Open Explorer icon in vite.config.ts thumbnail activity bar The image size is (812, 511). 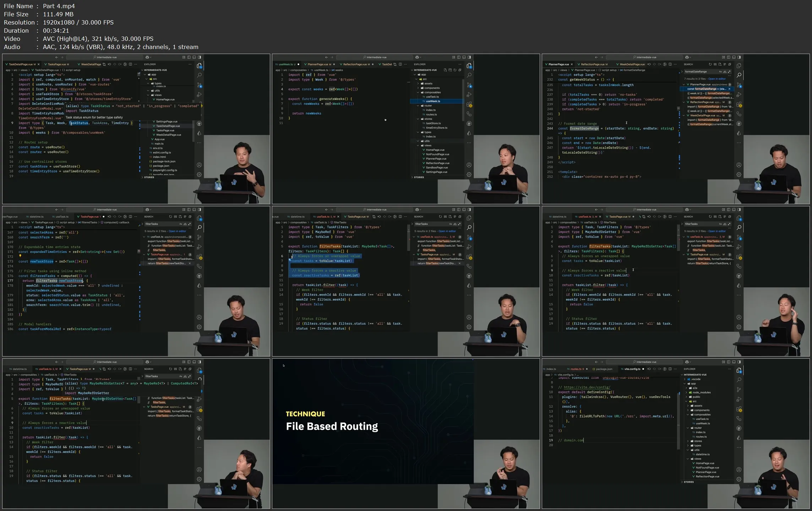(739, 370)
